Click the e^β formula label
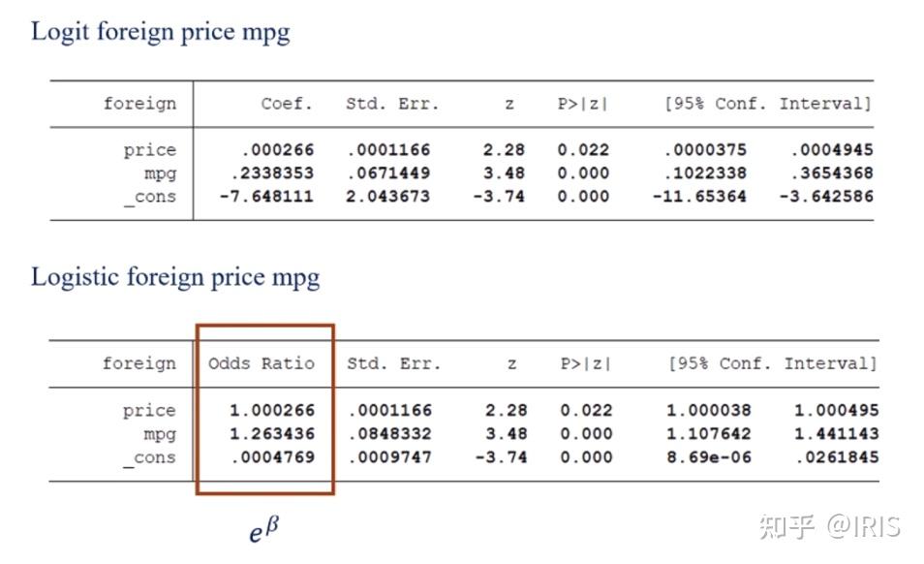 coord(263,529)
